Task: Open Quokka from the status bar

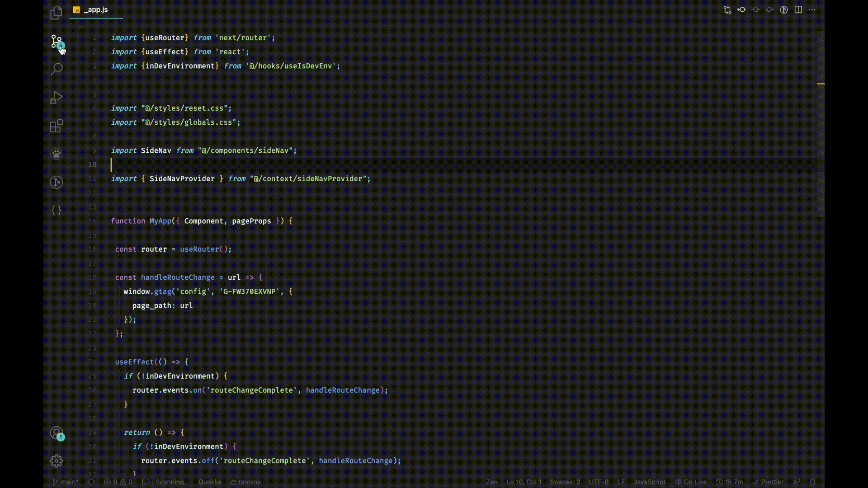Action: point(209,482)
